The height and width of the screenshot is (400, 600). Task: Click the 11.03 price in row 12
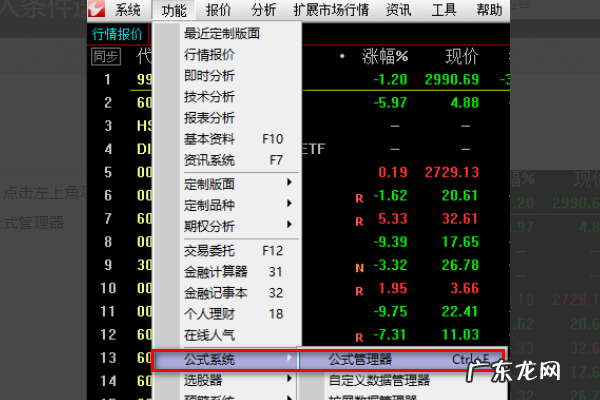(460, 335)
